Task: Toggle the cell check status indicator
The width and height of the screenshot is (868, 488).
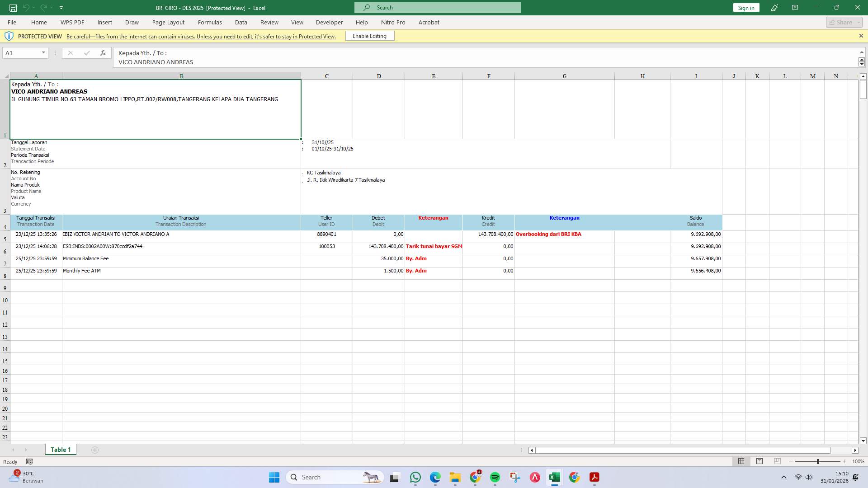Action: coord(29,461)
